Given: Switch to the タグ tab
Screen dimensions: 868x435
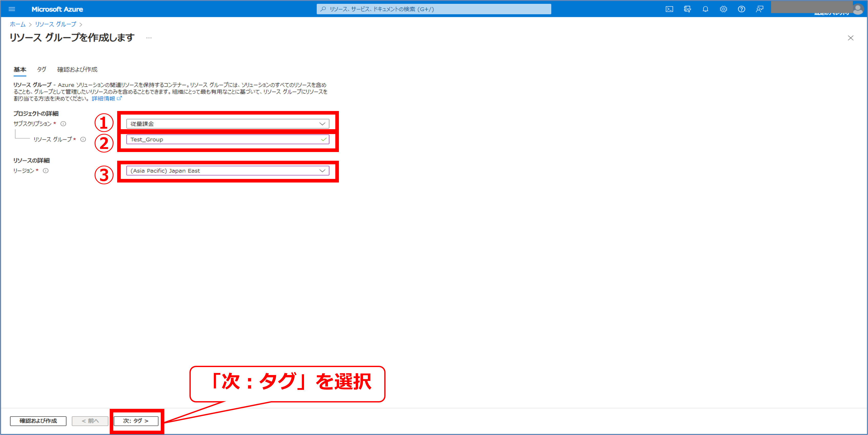Looking at the screenshot, I should [x=42, y=69].
